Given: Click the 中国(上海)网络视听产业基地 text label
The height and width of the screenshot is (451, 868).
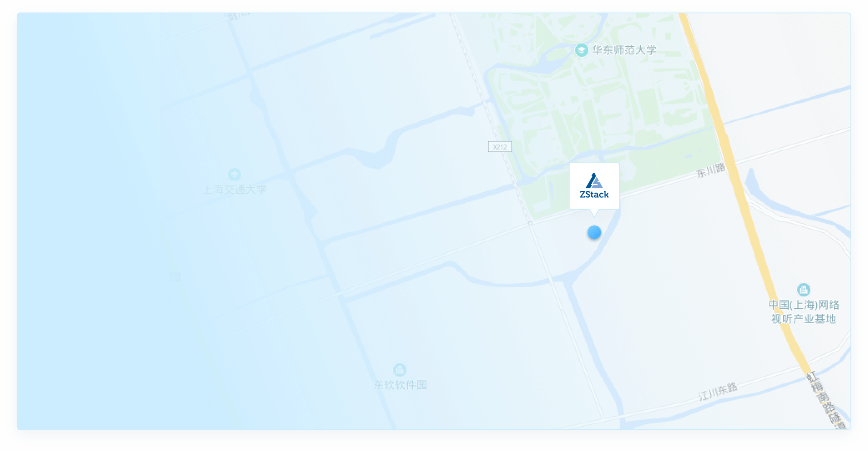Looking at the screenshot, I should tap(804, 312).
